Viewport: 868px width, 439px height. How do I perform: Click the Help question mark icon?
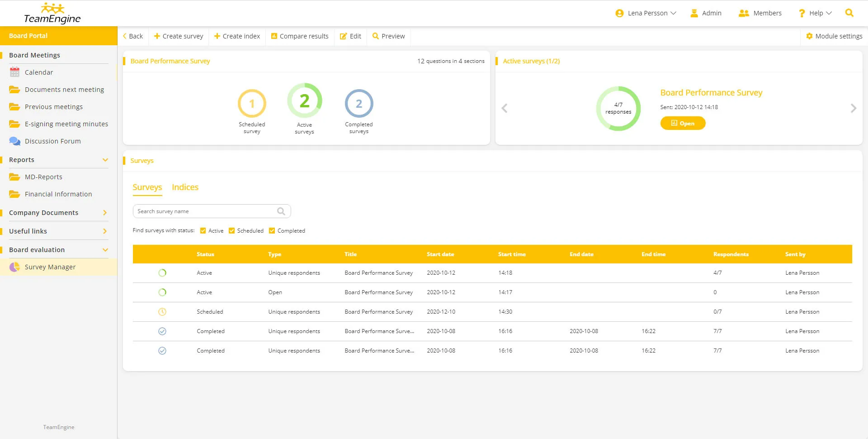click(802, 13)
